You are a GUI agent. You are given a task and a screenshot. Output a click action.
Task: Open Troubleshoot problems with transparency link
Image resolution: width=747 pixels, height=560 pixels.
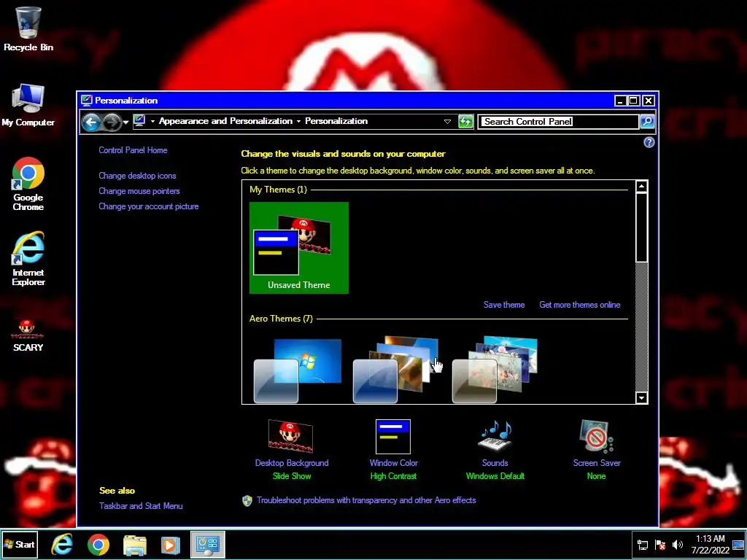(366, 500)
